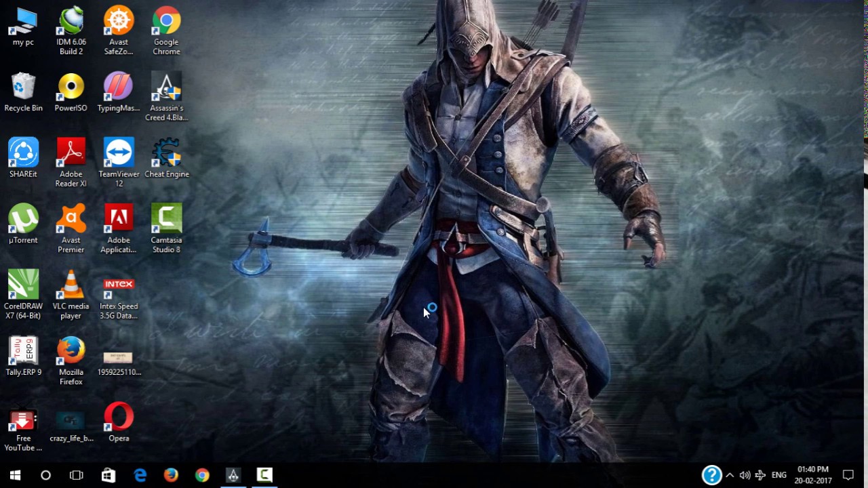
Task: Select the Adobe Reader XI shortcut
Action: [x=71, y=163]
